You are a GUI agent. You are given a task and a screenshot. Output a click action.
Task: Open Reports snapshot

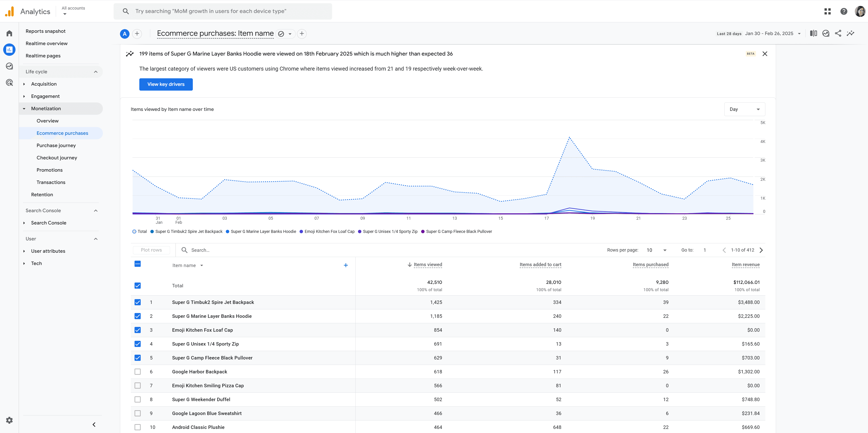click(x=46, y=31)
